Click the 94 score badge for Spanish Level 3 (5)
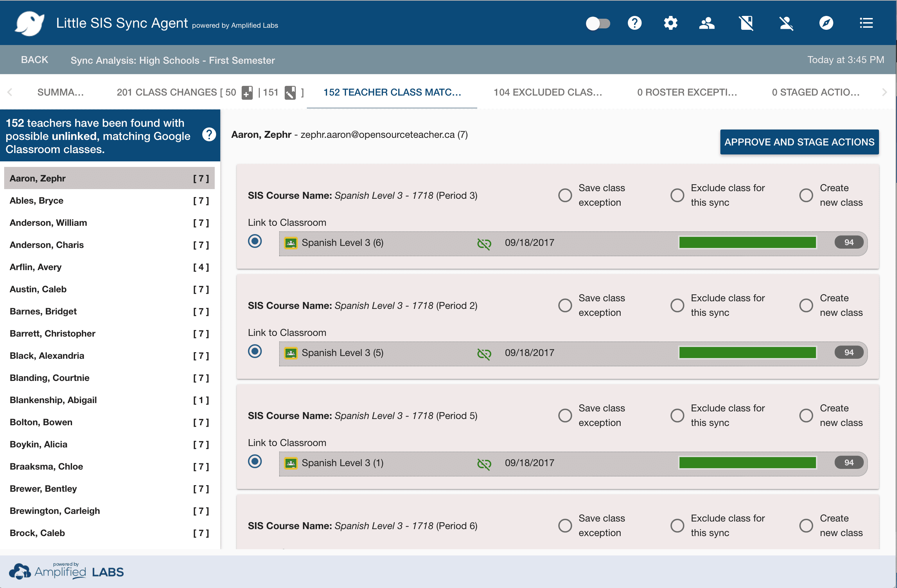The image size is (897, 588). 849,353
